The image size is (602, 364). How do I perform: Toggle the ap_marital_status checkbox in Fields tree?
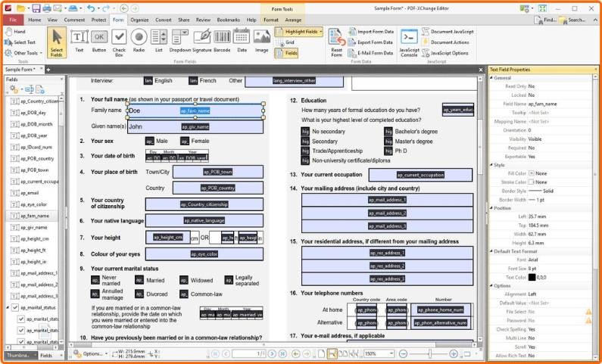(x=15, y=307)
